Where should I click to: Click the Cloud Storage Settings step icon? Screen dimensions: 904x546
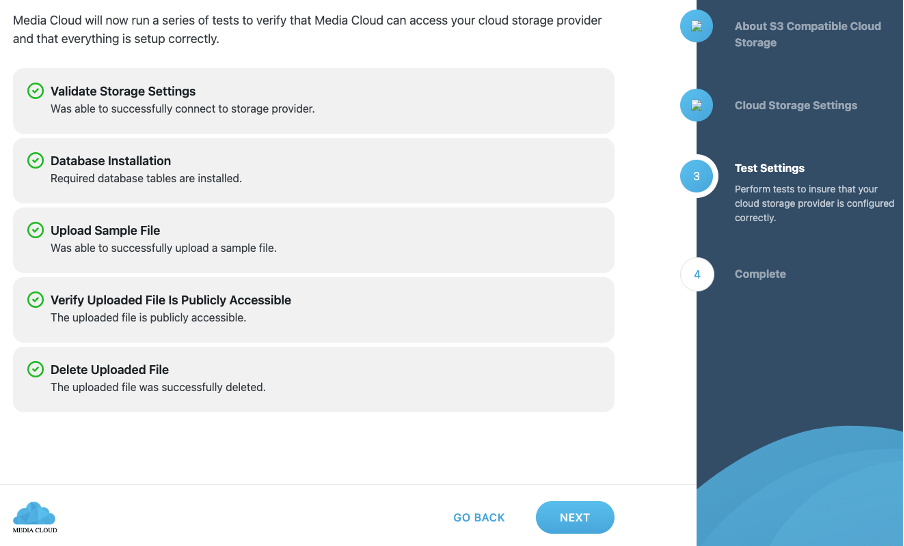point(696,105)
